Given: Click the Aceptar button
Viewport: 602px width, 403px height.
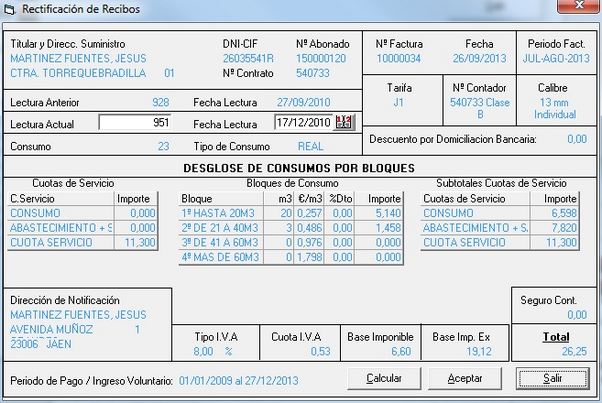Looking at the screenshot, I should click(x=465, y=378).
